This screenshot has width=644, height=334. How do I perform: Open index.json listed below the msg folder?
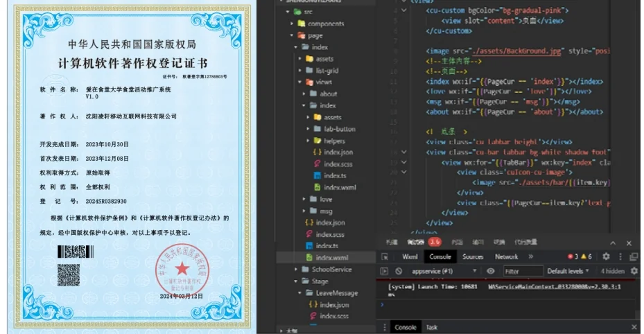(330, 222)
